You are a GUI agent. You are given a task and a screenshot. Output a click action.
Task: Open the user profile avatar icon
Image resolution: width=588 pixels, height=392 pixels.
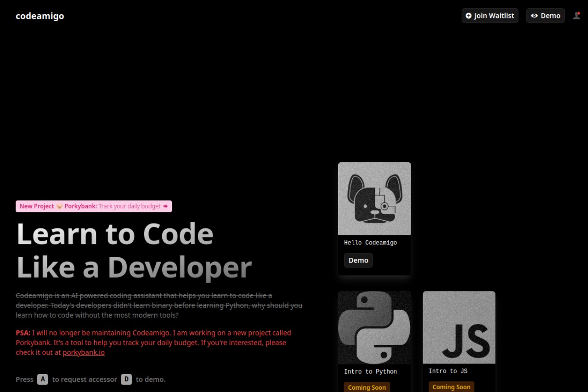[x=577, y=16]
